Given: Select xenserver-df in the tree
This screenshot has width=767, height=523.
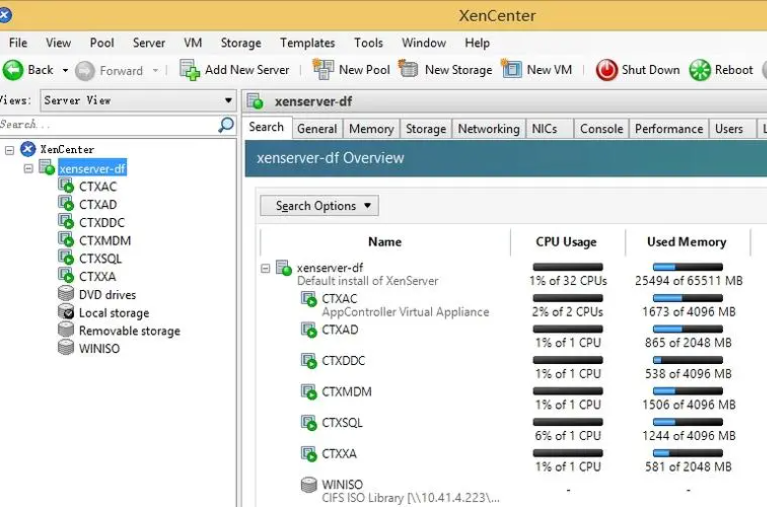Looking at the screenshot, I should coord(92,169).
